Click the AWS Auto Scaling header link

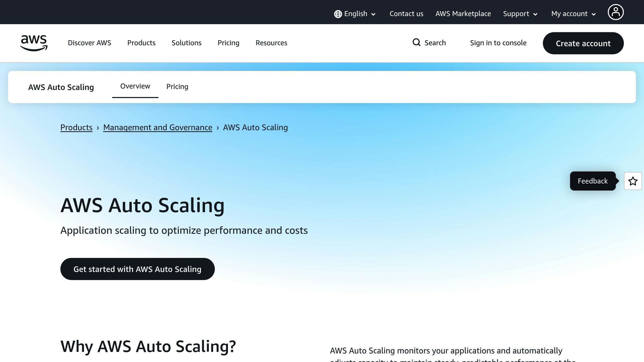(x=61, y=87)
